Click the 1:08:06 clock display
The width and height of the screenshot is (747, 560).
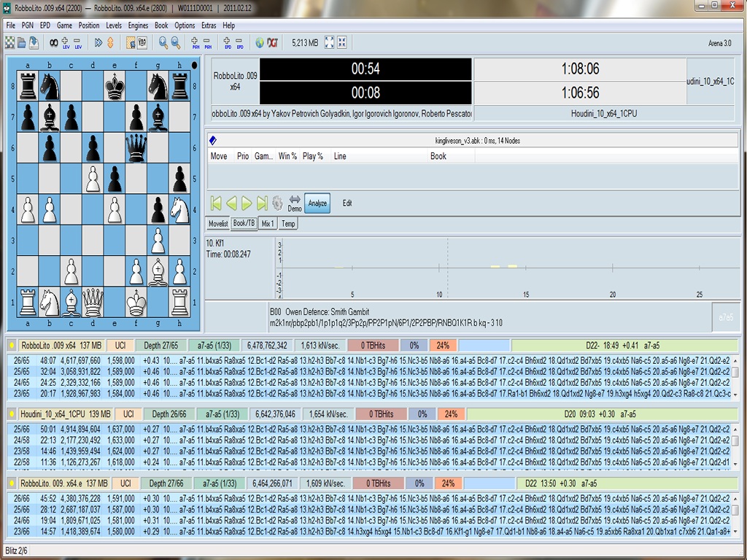tap(580, 69)
